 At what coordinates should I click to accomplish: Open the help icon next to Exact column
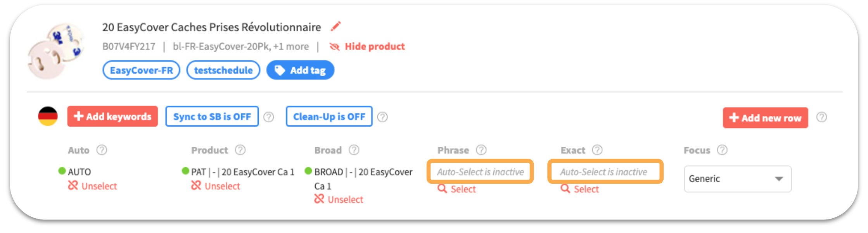click(597, 150)
